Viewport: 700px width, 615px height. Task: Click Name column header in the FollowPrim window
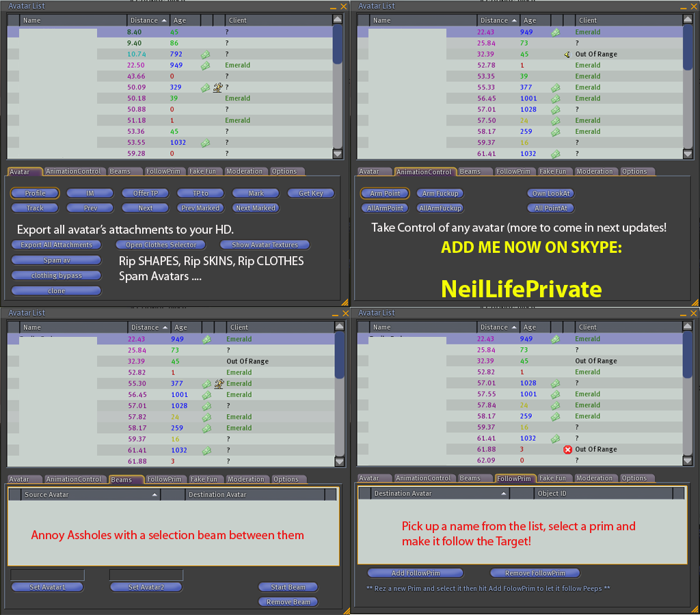[x=422, y=327]
